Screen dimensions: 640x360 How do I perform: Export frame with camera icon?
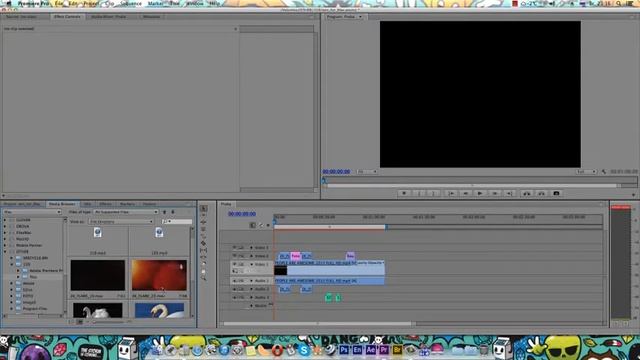tap(556, 193)
